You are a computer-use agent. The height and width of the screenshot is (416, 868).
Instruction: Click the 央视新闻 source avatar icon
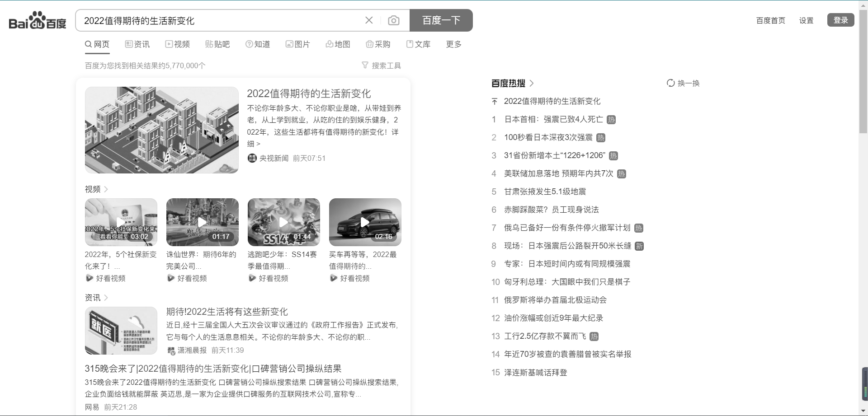252,158
